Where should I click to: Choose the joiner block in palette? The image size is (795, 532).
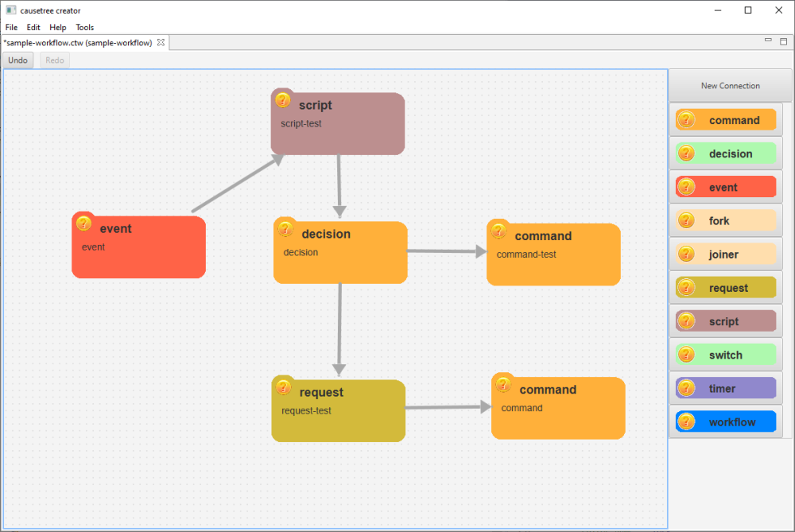coord(725,254)
